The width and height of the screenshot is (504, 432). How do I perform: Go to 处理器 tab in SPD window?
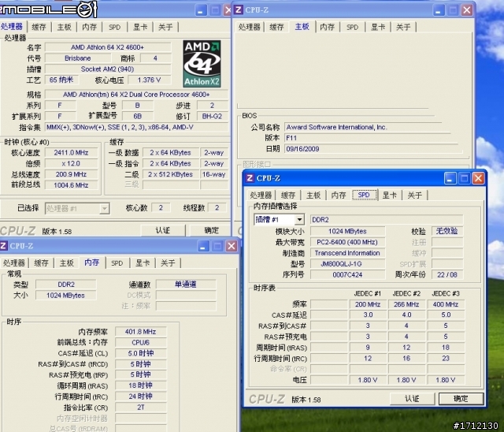tap(261, 195)
